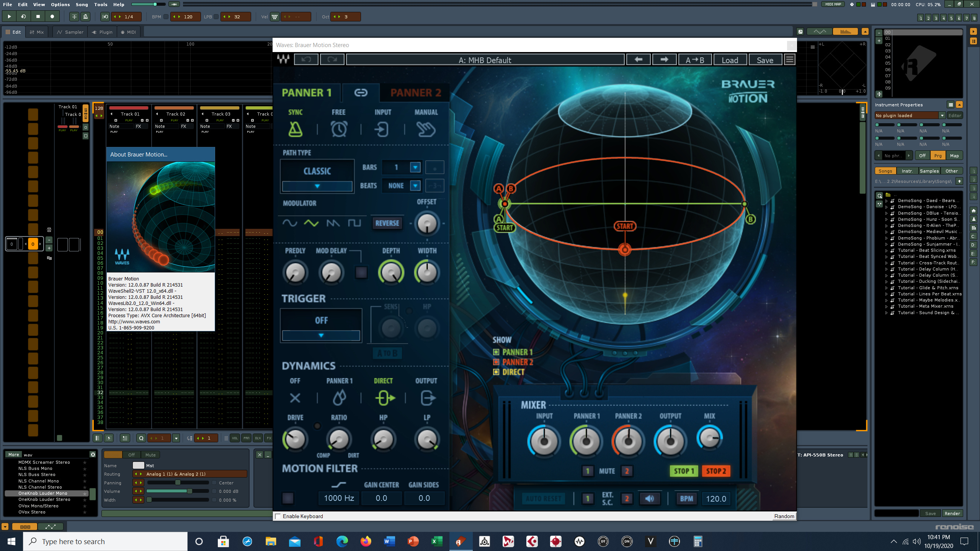Open Firefox from the taskbar
Image resolution: width=980 pixels, height=551 pixels.
pos(366,541)
